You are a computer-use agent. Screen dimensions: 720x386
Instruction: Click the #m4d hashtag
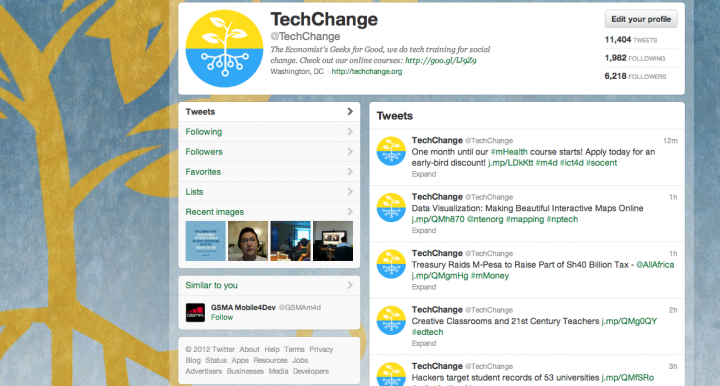point(546,162)
